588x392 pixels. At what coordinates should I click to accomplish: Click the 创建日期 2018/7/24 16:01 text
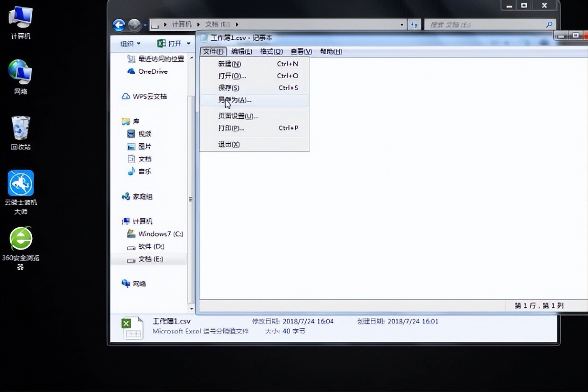click(398, 321)
